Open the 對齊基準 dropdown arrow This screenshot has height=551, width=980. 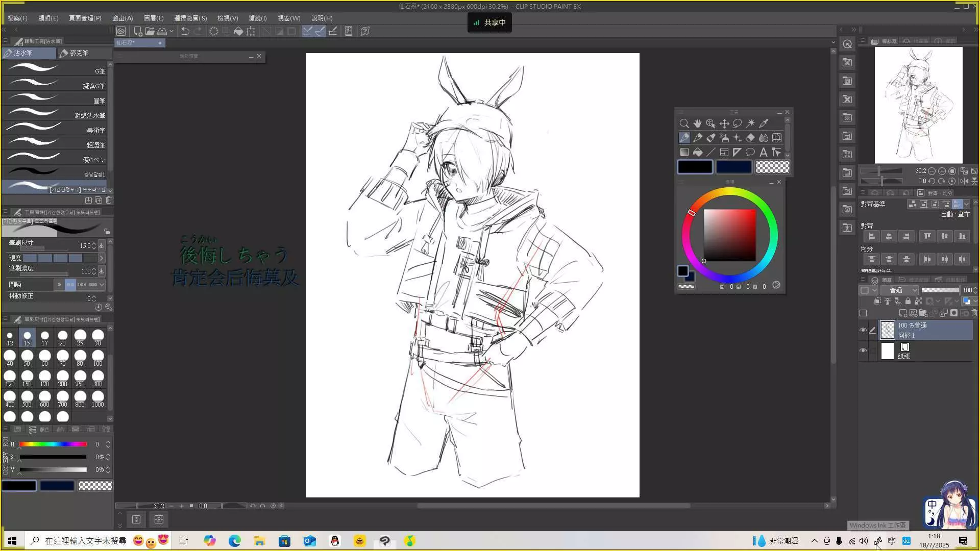967,204
